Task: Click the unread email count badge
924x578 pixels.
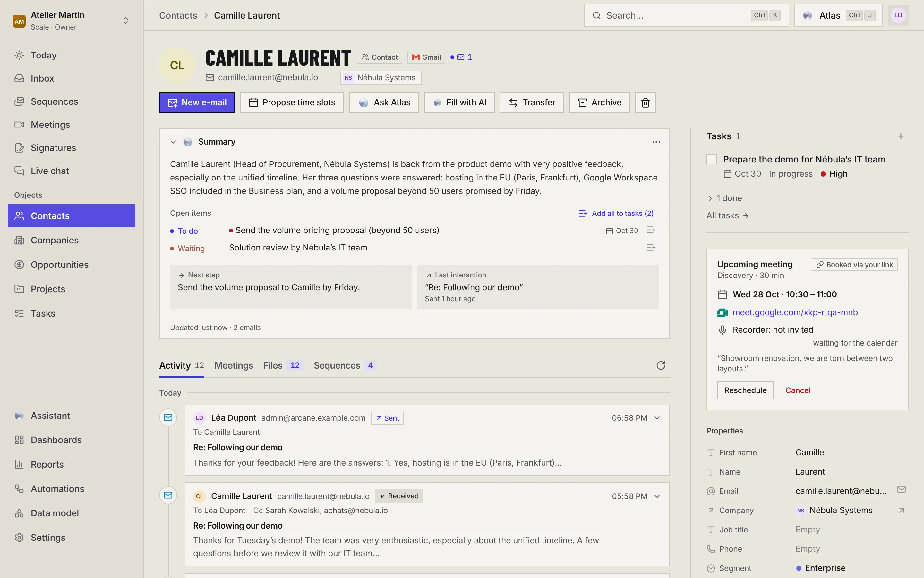Action: tap(461, 57)
